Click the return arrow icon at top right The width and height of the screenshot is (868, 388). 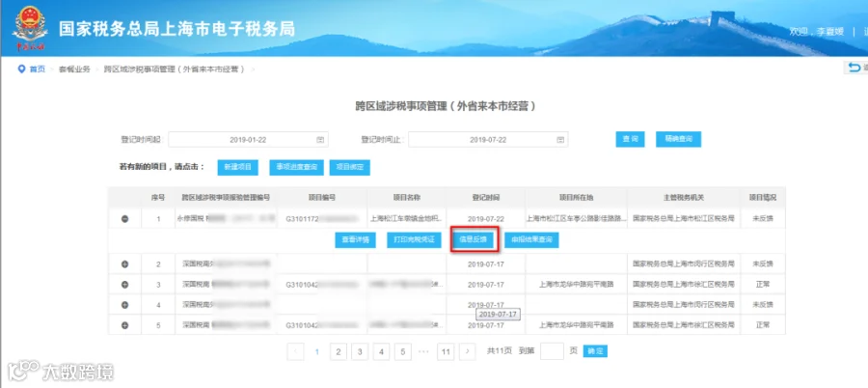coord(854,68)
